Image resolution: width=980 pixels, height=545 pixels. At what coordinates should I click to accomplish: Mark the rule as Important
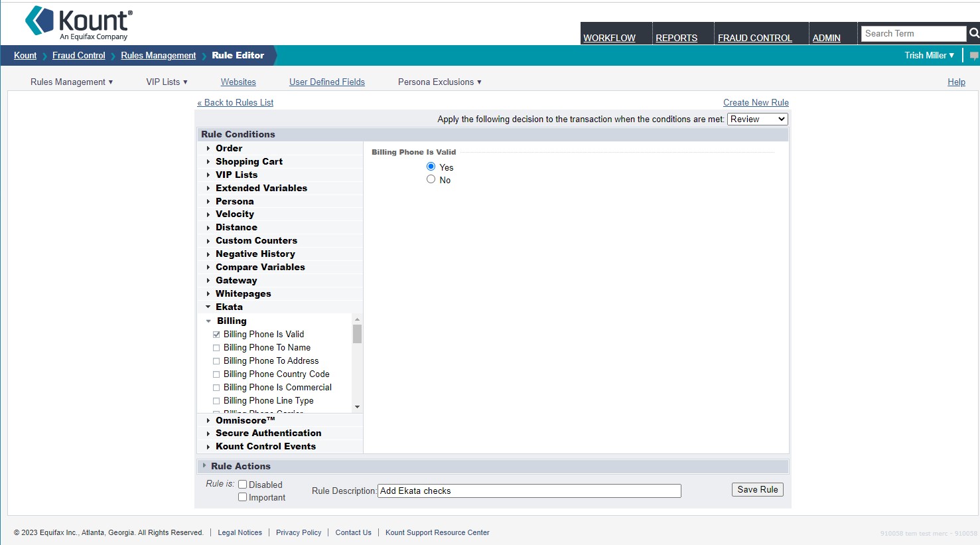[243, 497]
